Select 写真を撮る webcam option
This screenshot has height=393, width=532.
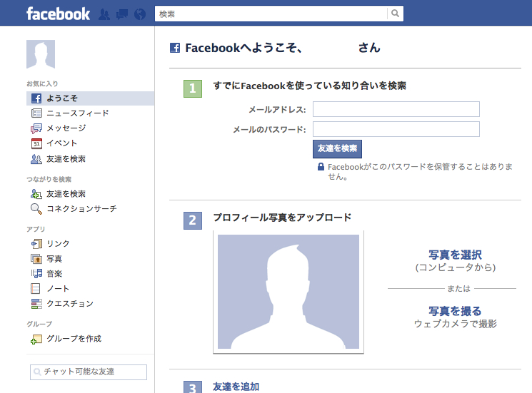coord(455,311)
